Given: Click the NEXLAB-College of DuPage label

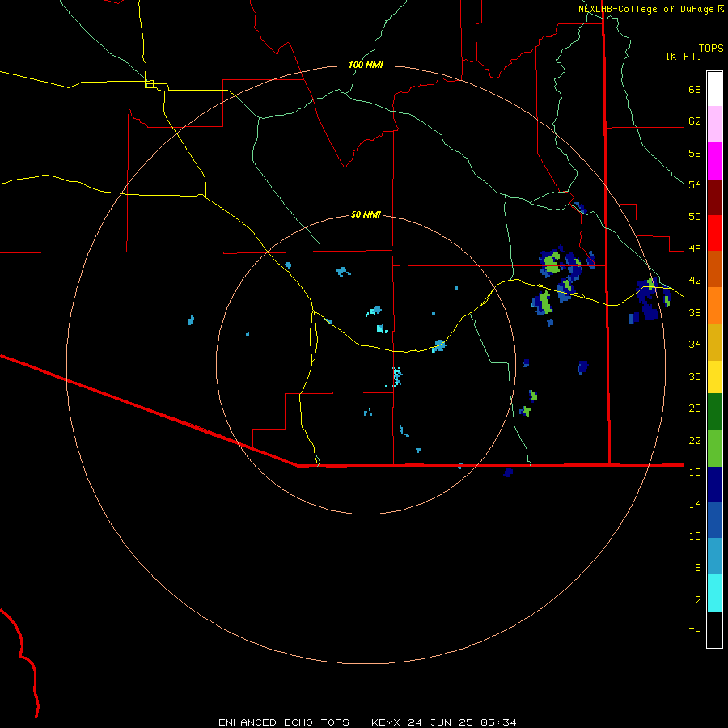Looking at the screenshot, I should [645, 9].
